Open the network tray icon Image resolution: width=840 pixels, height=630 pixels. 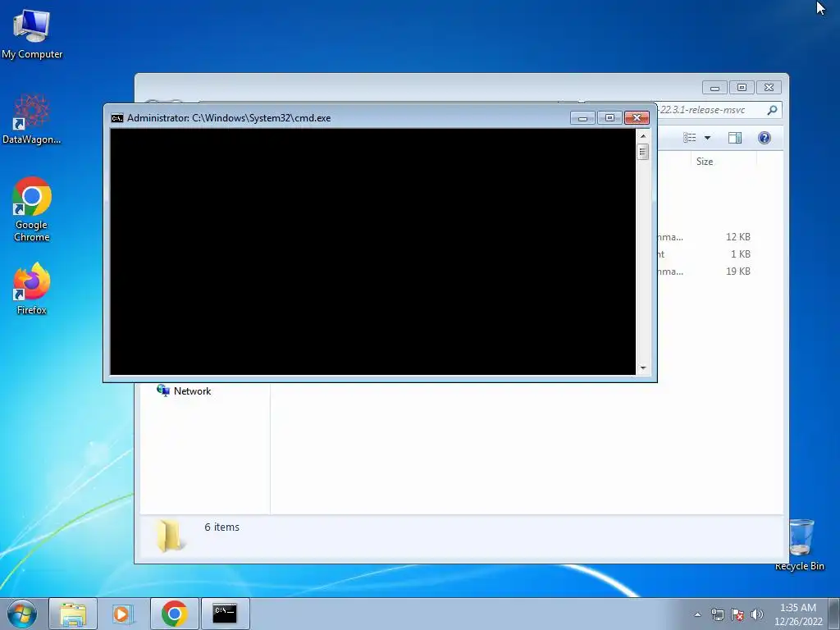717,614
